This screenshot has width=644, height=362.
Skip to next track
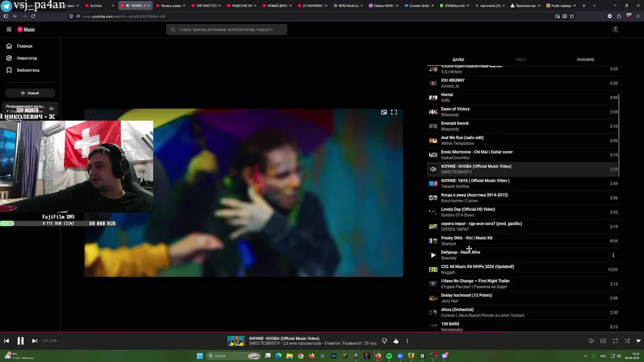pyautogui.click(x=34, y=341)
